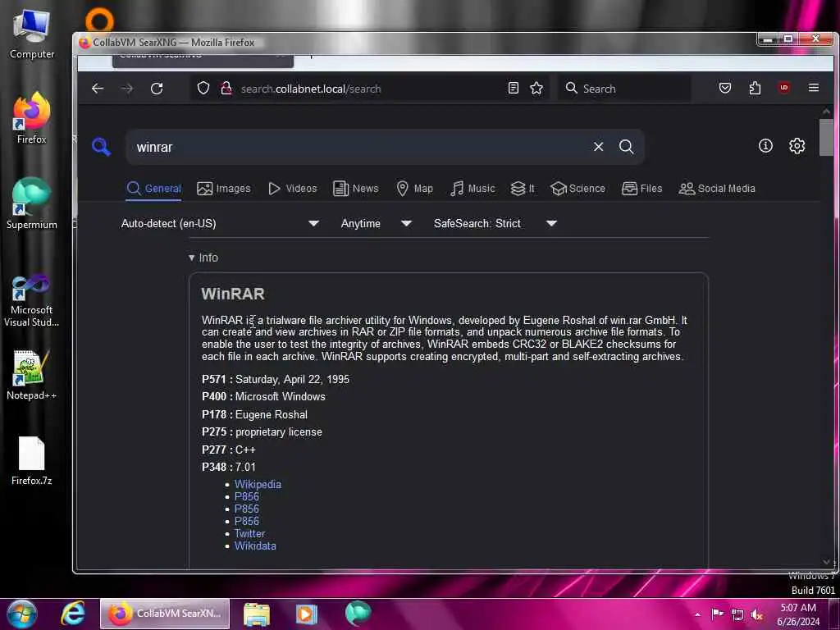Open the Windows Start orb
This screenshot has width=840, height=630.
[21, 614]
